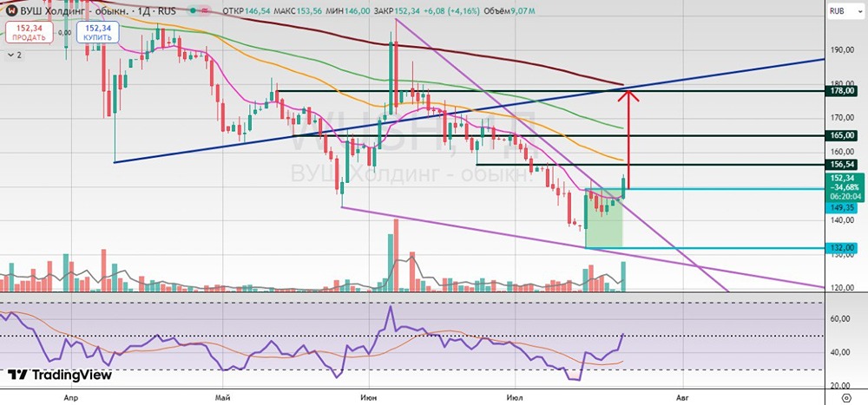Click the 120,00 price axis label
The image size is (868, 405).
tap(841, 288)
